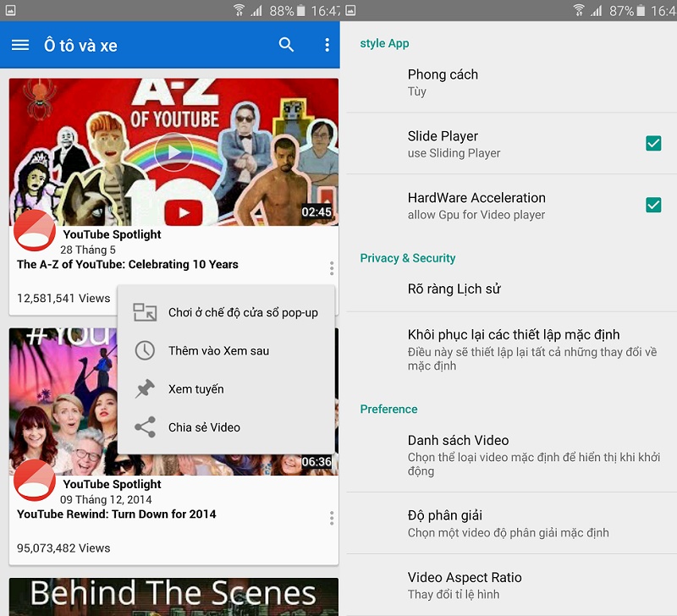
Task: Tap the '09 Tháng 12, 2014' upload date
Action: coord(106,499)
